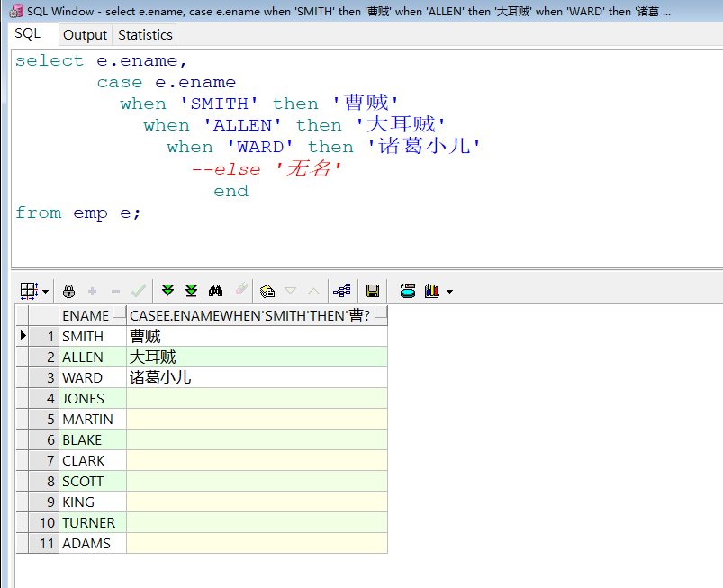This screenshot has height=588, width=723.
Task: Click the insert record plus icon
Action: (92, 291)
